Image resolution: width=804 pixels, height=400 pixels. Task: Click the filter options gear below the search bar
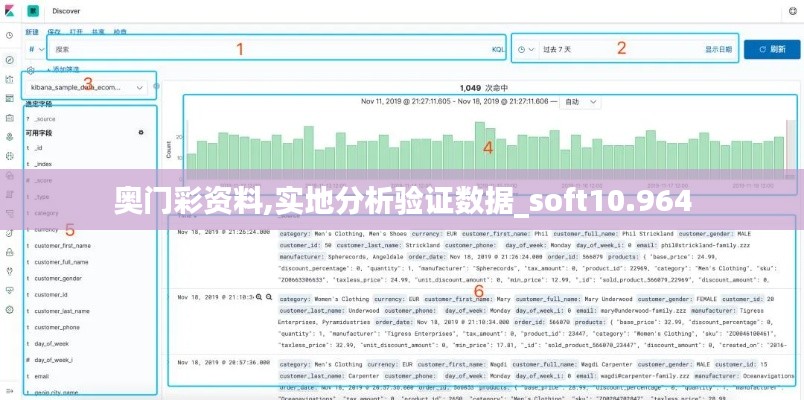click(x=31, y=69)
